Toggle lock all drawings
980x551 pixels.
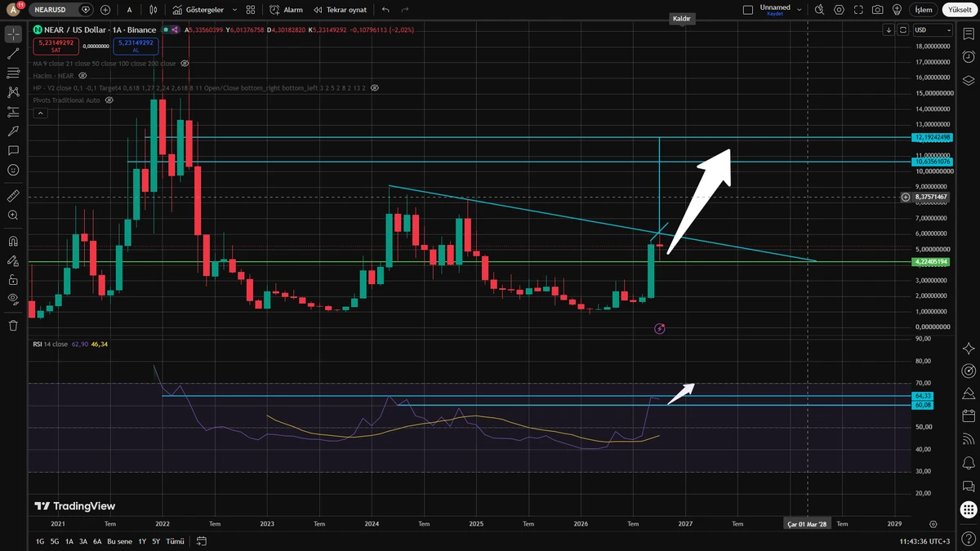13,280
